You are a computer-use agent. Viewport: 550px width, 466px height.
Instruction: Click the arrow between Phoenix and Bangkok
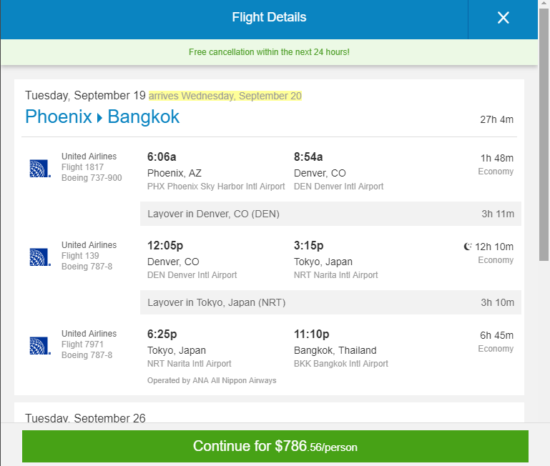[x=100, y=117]
